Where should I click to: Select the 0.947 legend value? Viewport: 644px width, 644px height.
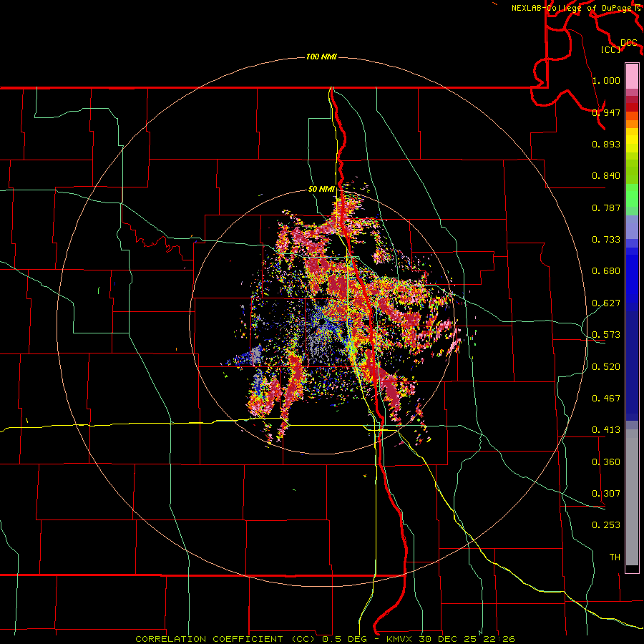[606, 112]
